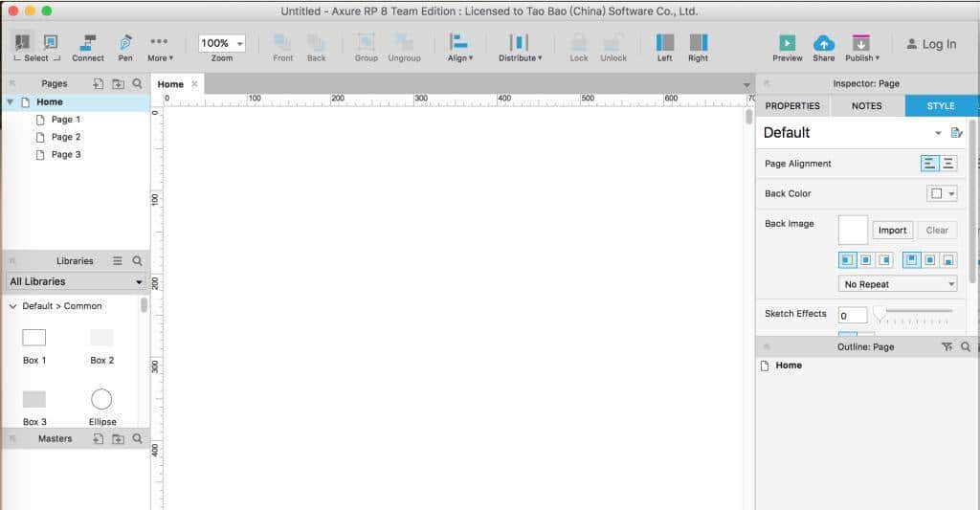Click the Preview icon
This screenshot has width=980, height=510.
click(x=787, y=44)
